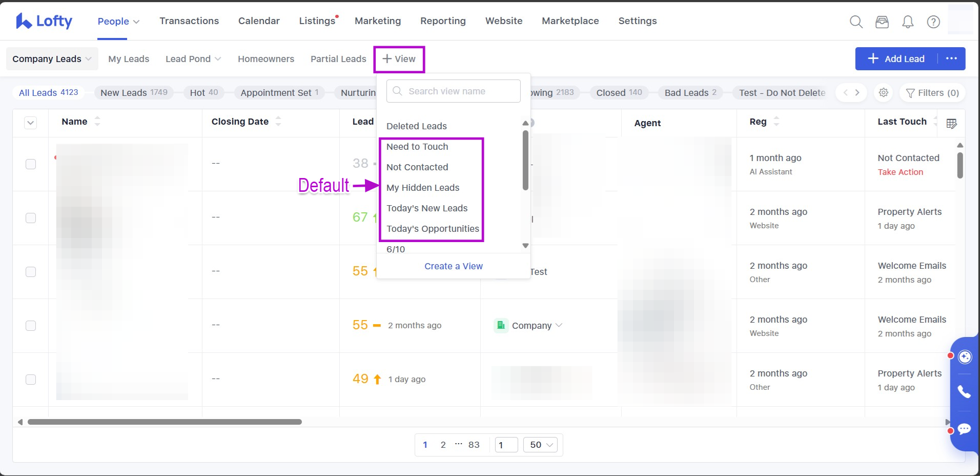Expand the Company Leads dropdown
The height and width of the screenshot is (476, 980).
[x=52, y=59]
